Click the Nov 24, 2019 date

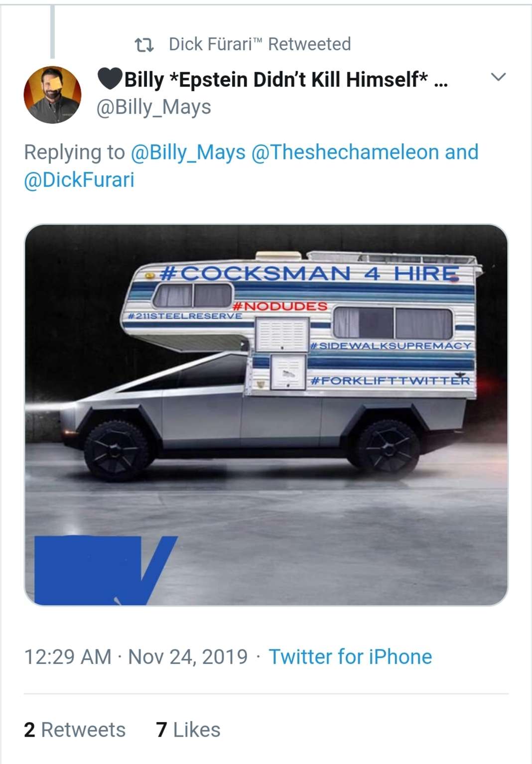[188, 657]
